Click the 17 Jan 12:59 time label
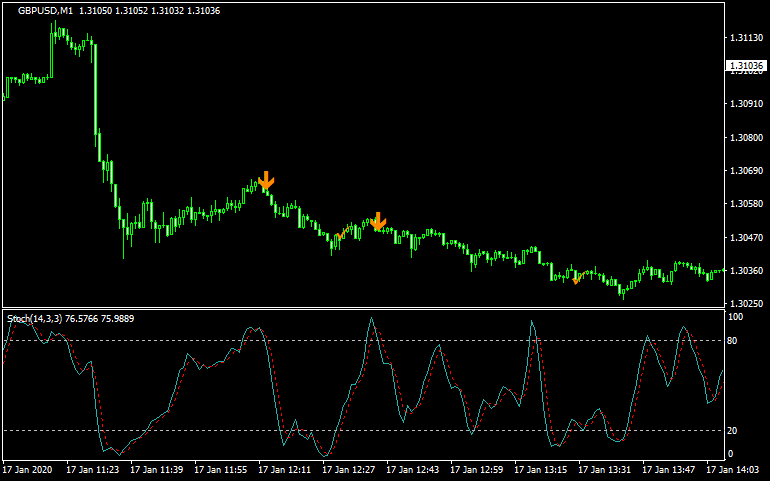 tap(477, 470)
